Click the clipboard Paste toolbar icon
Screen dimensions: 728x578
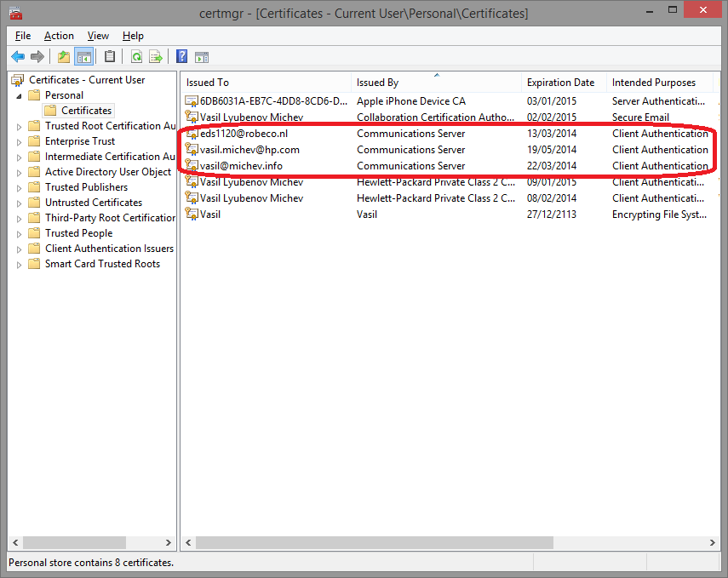click(x=110, y=57)
